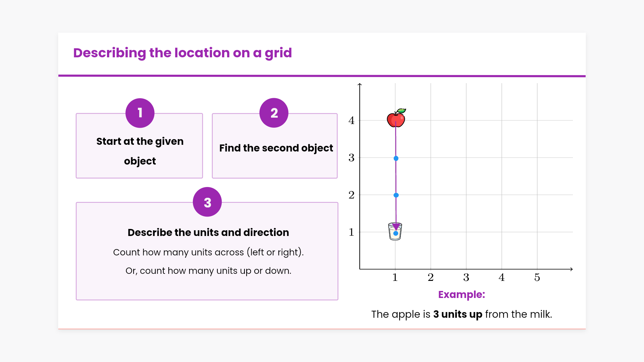644x362 pixels.
Task: Click the number 2 on the horizontal axis
Action: pos(431,278)
